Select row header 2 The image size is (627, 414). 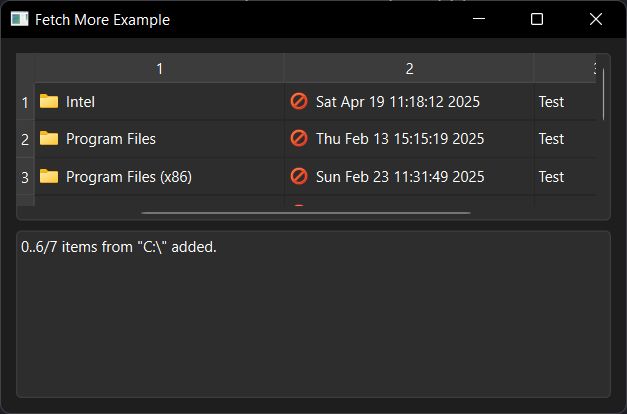coord(25,139)
